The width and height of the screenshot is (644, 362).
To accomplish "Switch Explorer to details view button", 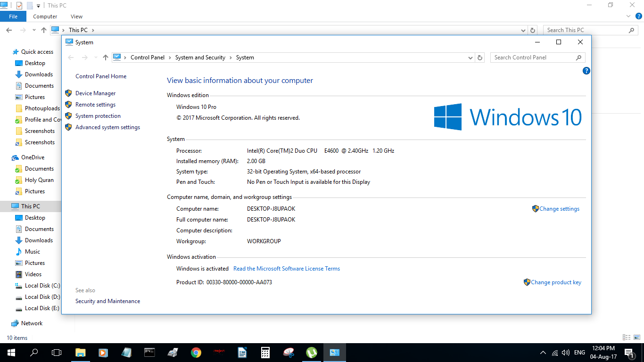I will (x=627, y=337).
